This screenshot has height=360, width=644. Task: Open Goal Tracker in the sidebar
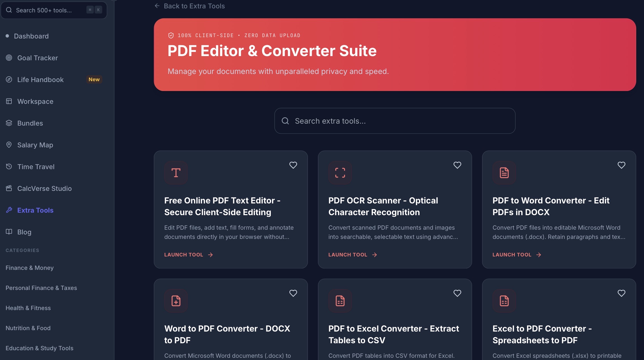[37, 58]
